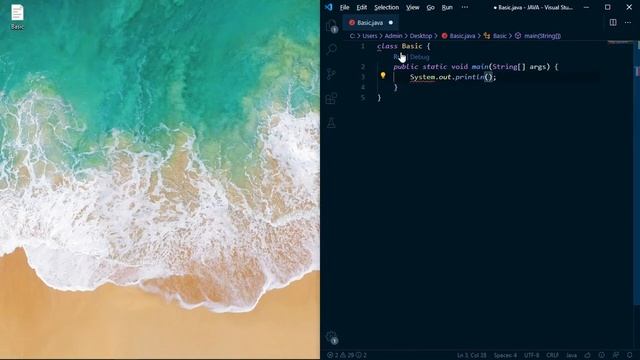Place the cursor on the System.out.println line

pos(453,77)
